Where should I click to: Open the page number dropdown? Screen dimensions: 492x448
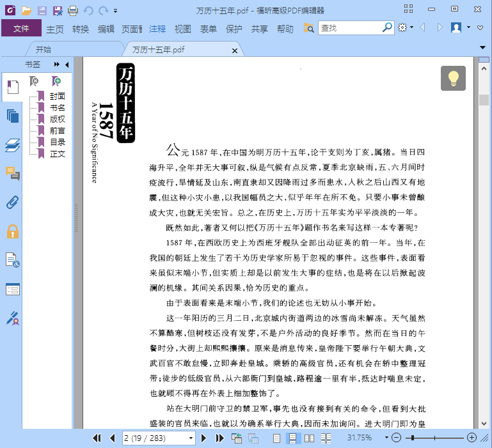click(191, 438)
